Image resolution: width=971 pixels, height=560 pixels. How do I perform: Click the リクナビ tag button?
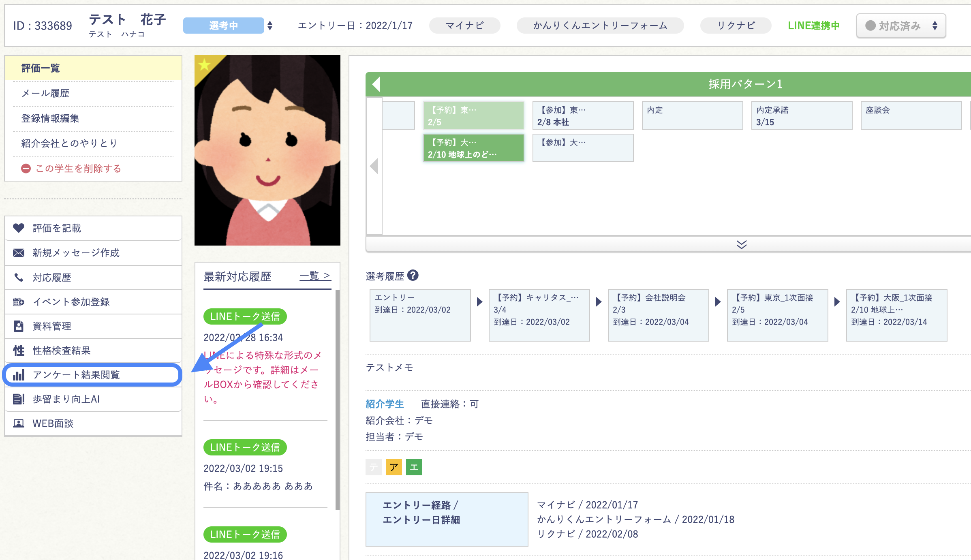[736, 26]
